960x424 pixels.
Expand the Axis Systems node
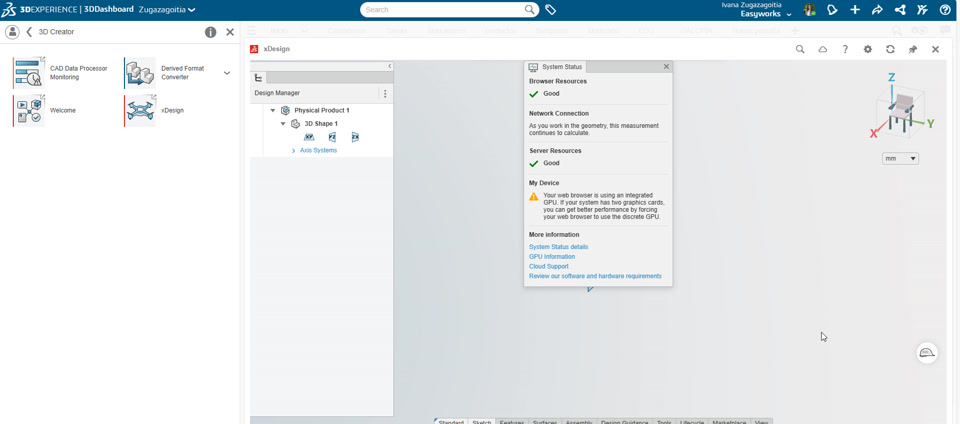293,151
